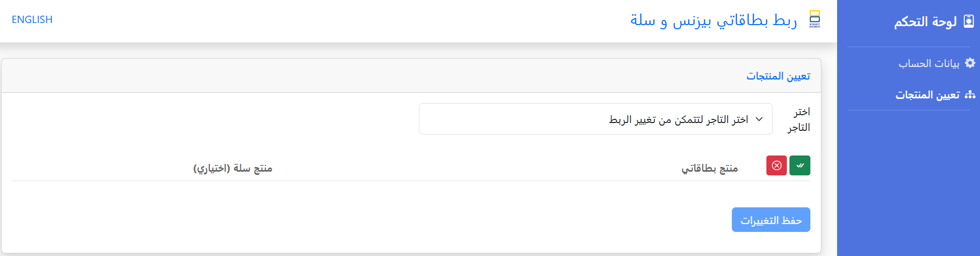
Task: Click the حفظ التغييرات save button
Action: pos(771,220)
